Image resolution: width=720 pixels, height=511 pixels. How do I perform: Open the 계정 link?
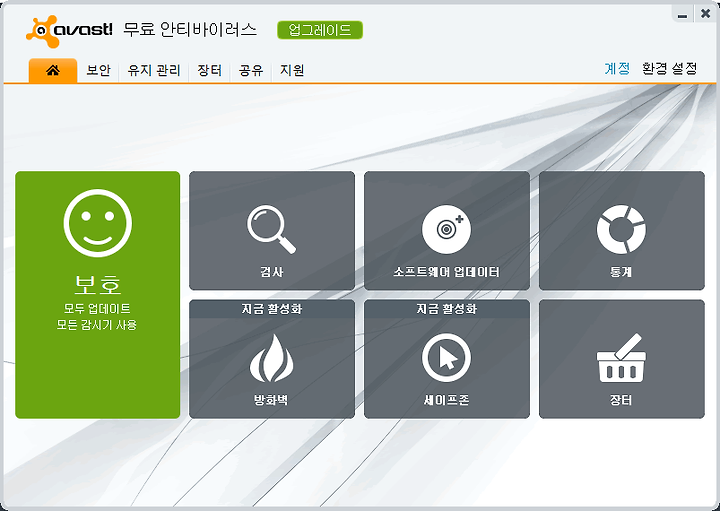(x=617, y=69)
